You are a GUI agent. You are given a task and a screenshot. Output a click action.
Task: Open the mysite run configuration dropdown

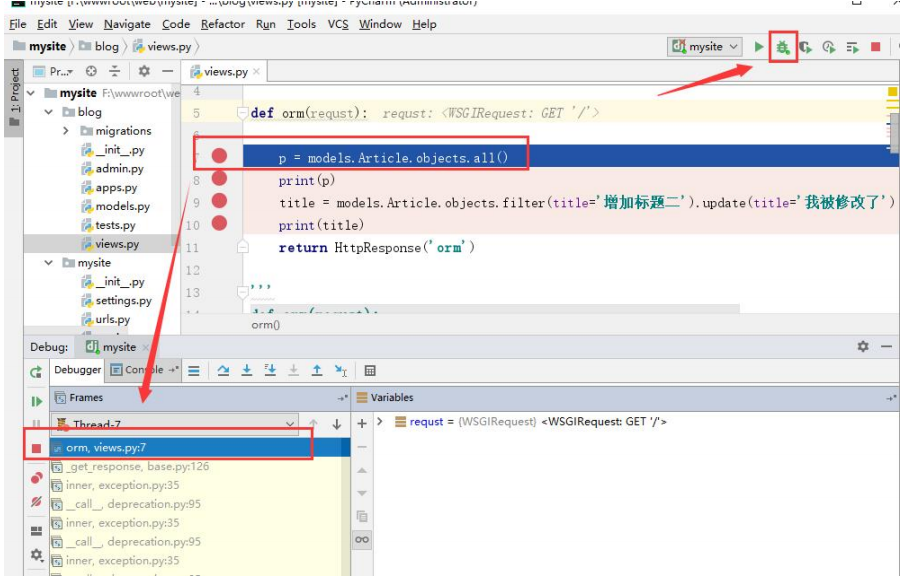705,46
